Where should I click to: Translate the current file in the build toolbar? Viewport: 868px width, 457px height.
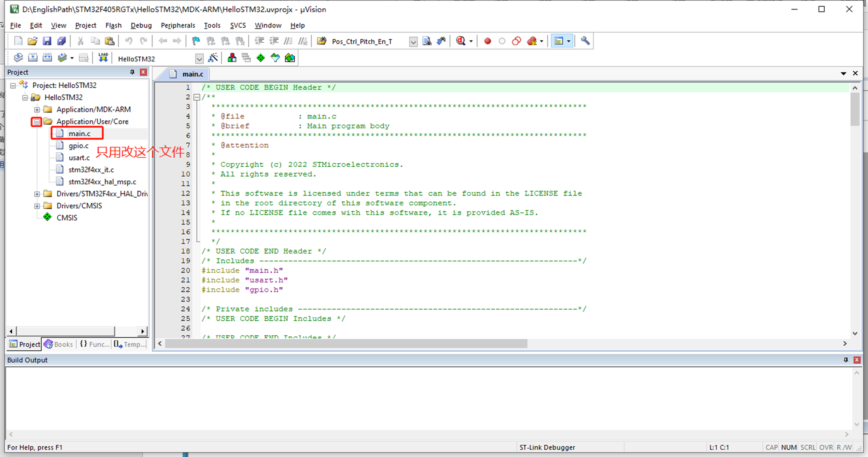(x=18, y=58)
